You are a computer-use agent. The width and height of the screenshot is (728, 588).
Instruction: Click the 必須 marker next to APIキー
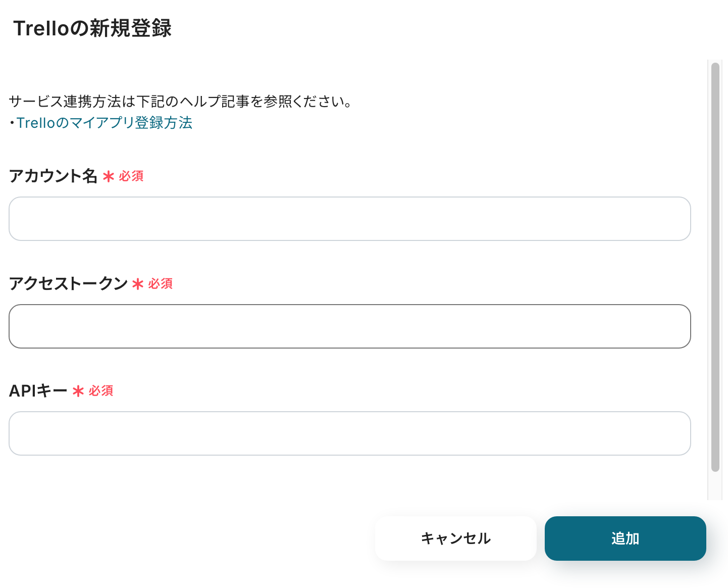pos(101,391)
